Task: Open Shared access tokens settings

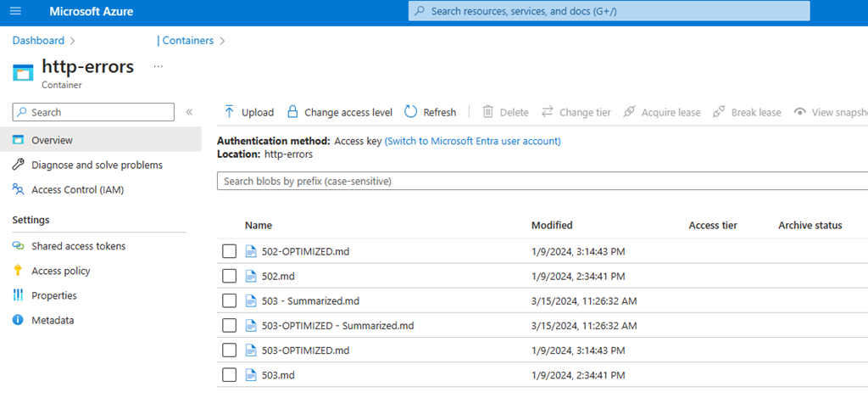Action: coord(78,246)
